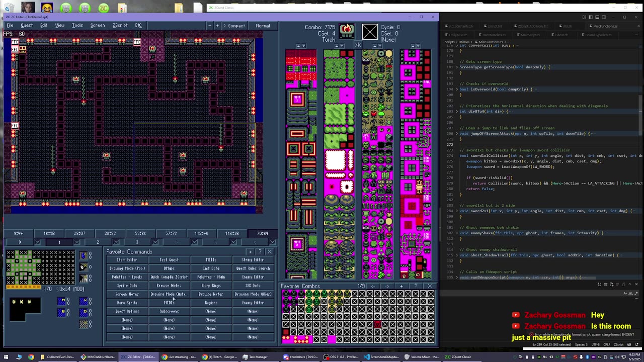Select the white cloud combo tile

(336, 160)
